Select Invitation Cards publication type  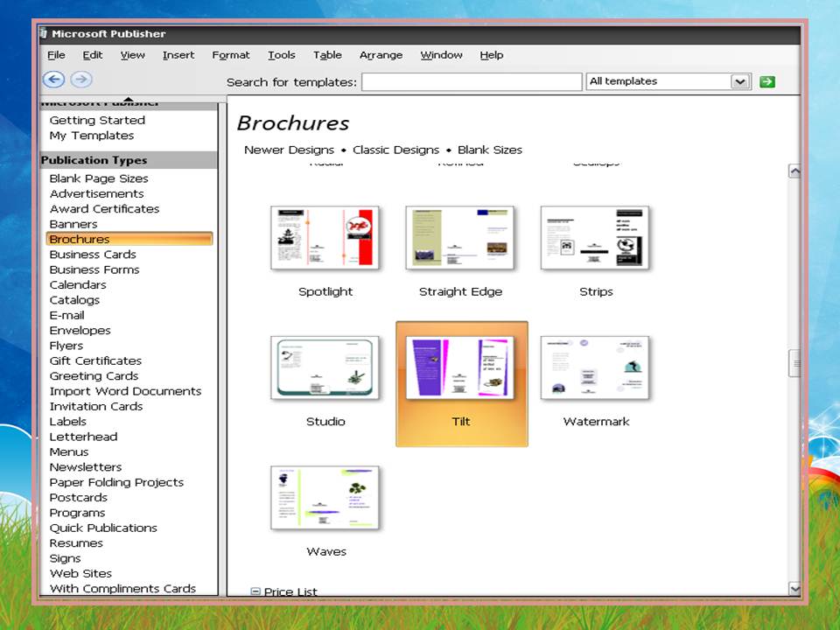(x=96, y=407)
